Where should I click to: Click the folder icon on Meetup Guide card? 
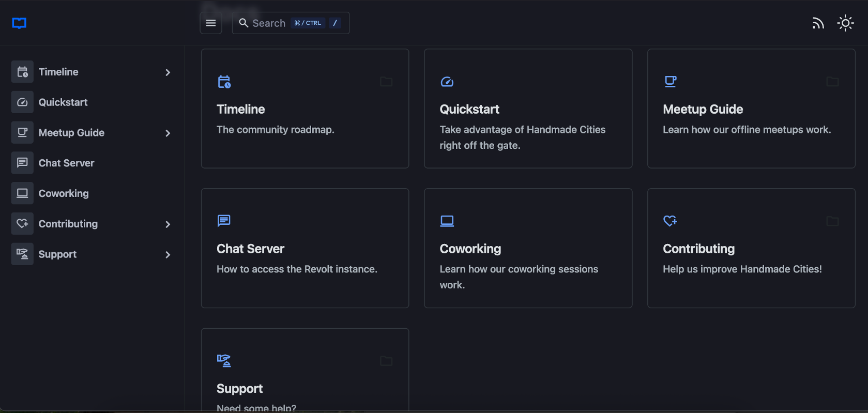coord(832,82)
